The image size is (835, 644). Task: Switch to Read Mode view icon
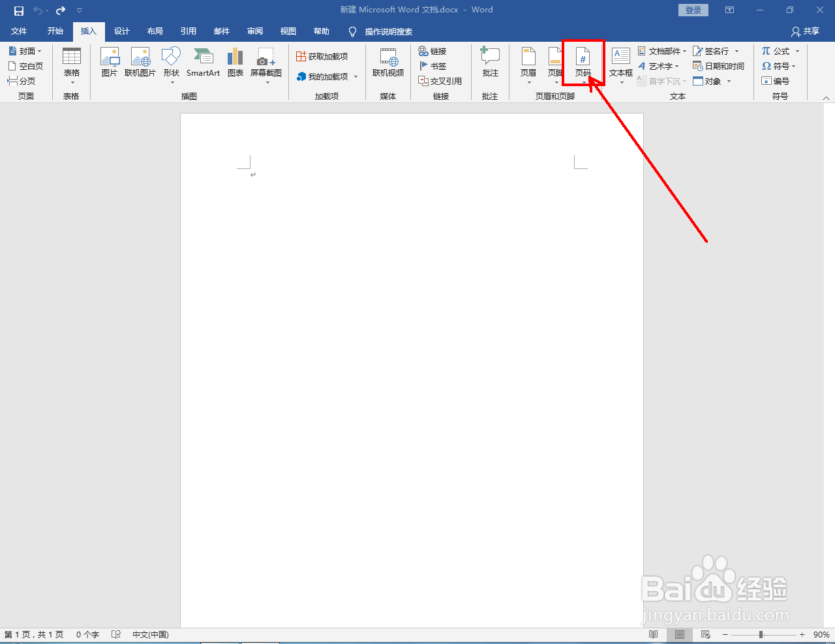tap(653, 634)
